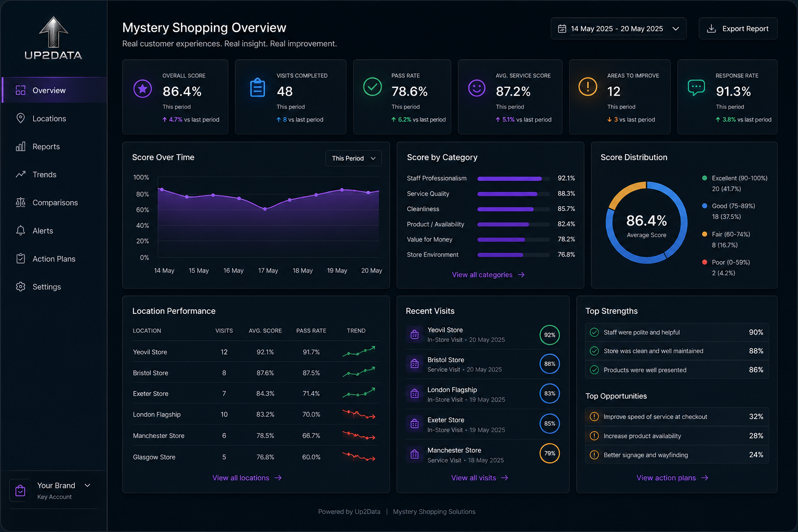Click View action plans link
This screenshot has height=532, width=798.
[672, 478]
